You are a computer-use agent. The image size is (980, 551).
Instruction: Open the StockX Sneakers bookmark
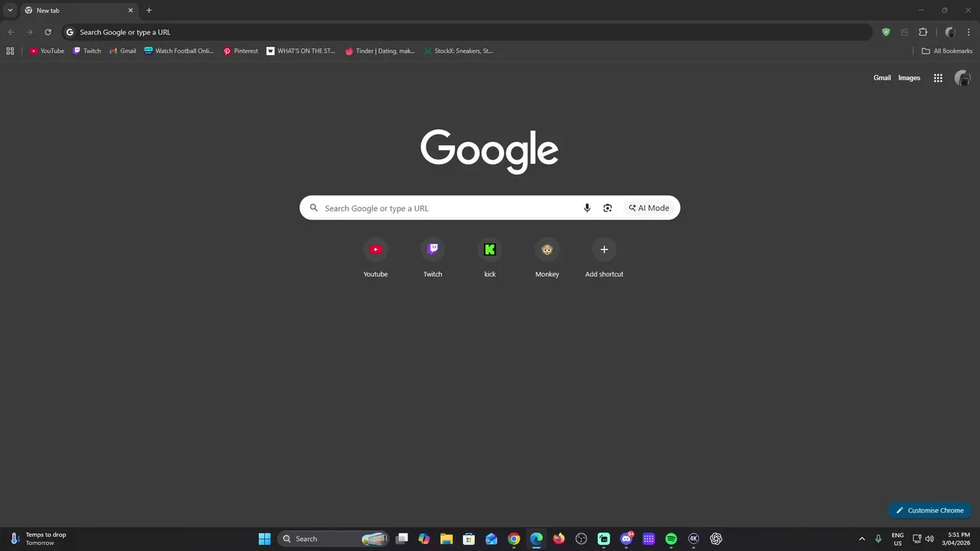pos(459,51)
